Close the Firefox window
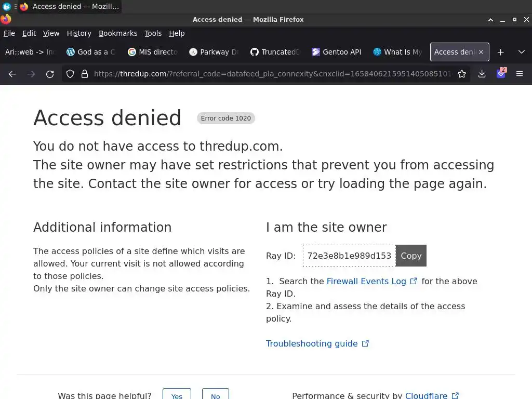The width and height of the screenshot is (532, 399). point(526,20)
